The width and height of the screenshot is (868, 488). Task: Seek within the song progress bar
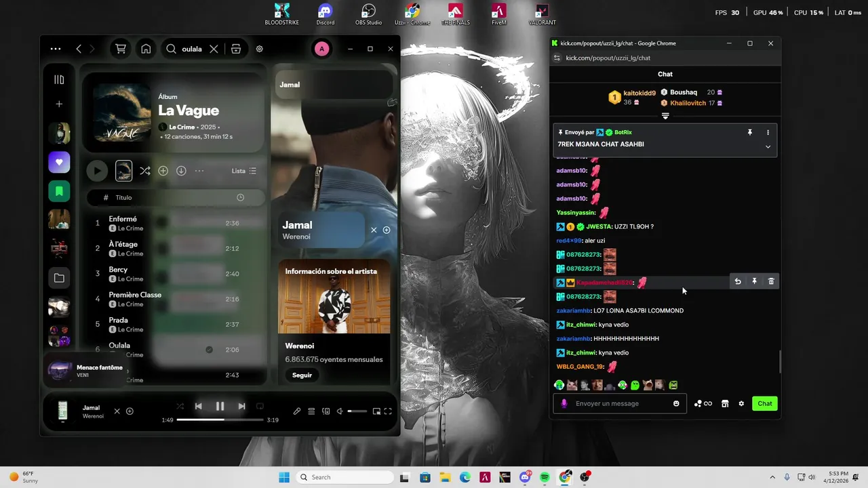tap(220, 420)
